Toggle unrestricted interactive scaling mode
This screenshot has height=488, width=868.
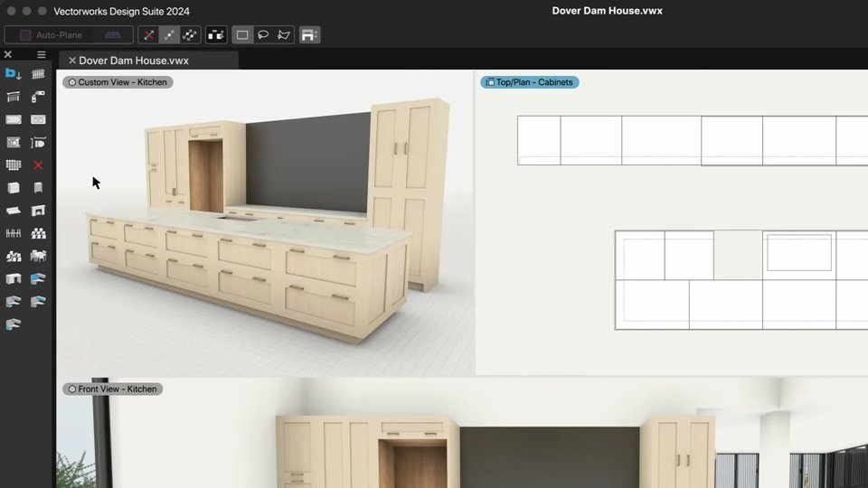tap(189, 35)
